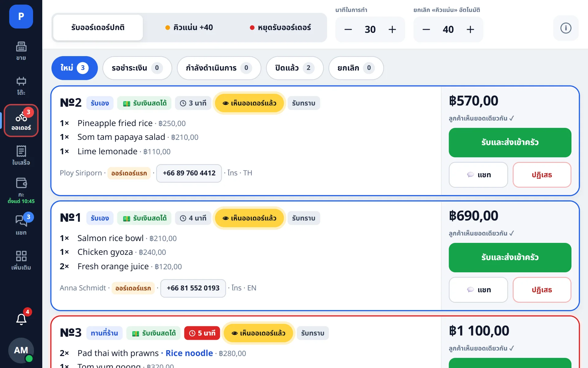Click รับทราบ on order №1

[304, 218]
